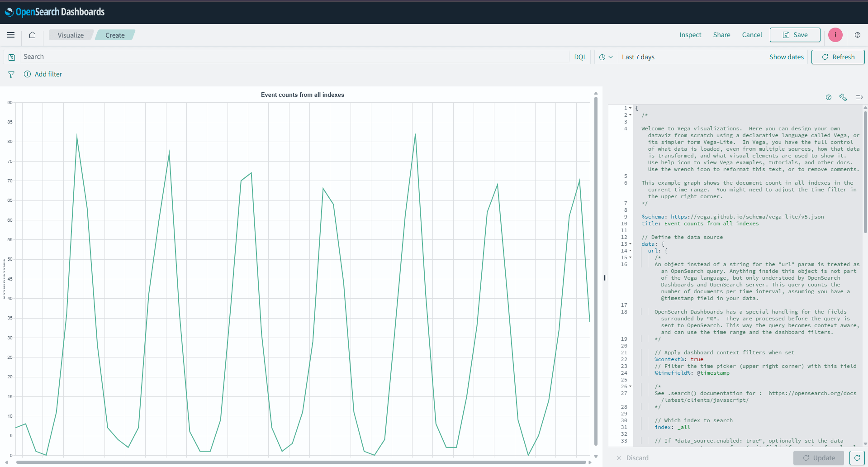Click Show dates in the time picker
868x467 pixels.
pyautogui.click(x=786, y=57)
